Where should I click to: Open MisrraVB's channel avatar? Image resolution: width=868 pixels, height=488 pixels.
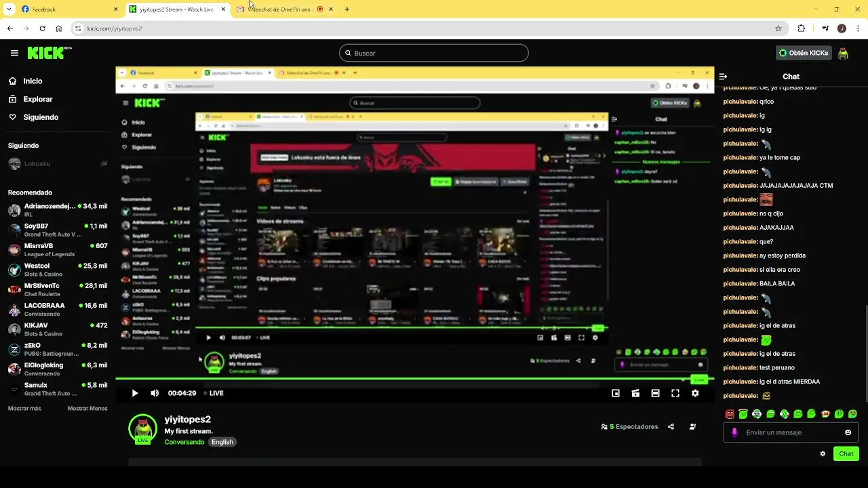coord(14,249)
